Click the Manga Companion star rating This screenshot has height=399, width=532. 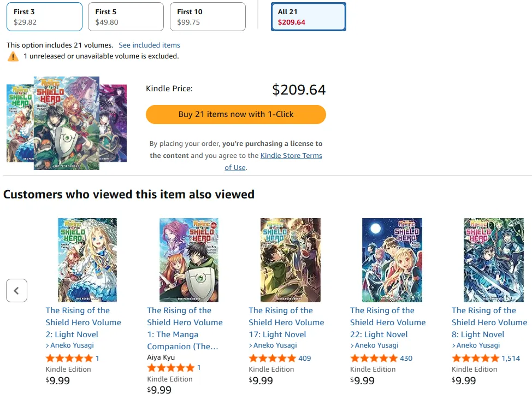pos(170,368)
